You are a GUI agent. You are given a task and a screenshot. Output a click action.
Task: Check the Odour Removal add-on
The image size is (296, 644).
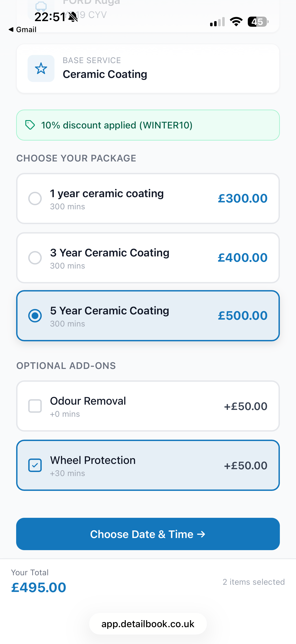pos(35,406)
